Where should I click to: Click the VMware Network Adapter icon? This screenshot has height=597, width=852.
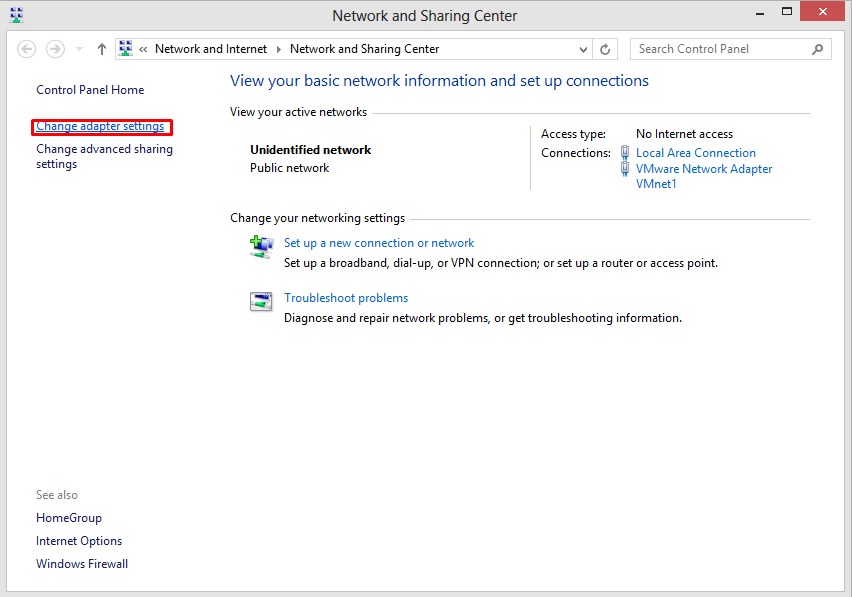625,169
